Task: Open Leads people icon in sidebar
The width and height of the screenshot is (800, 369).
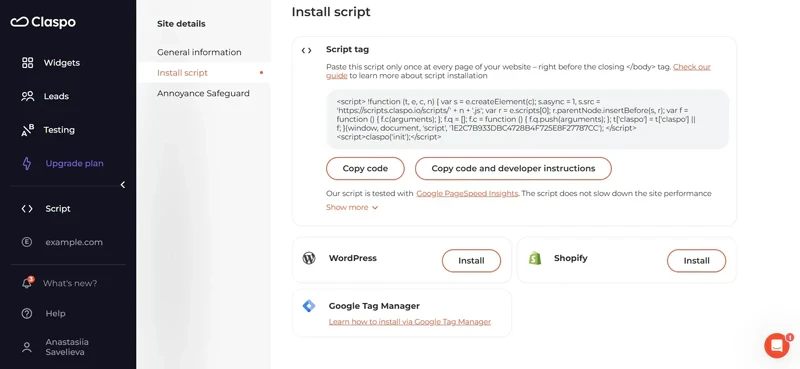Action: click(x=28, y=96)
